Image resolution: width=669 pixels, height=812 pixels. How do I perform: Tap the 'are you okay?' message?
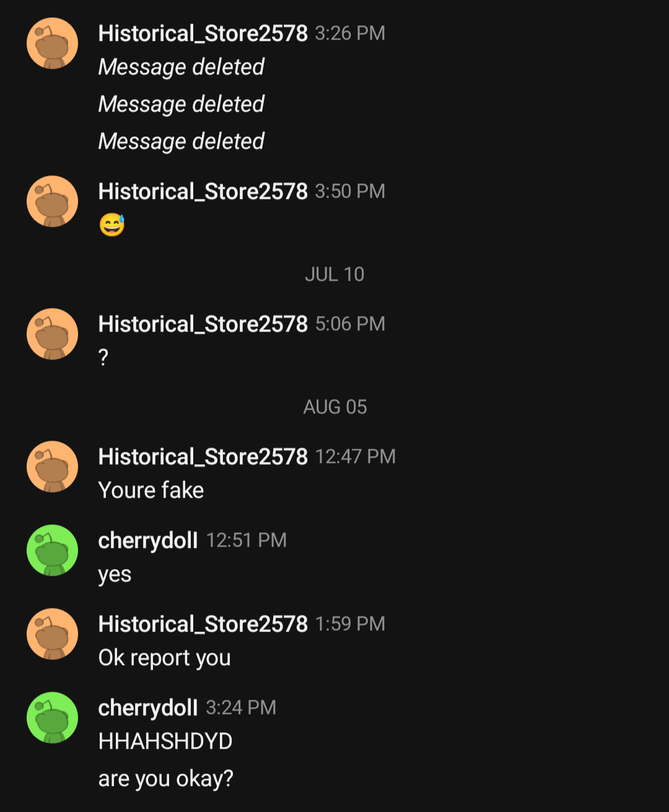(x=166, y=779)
